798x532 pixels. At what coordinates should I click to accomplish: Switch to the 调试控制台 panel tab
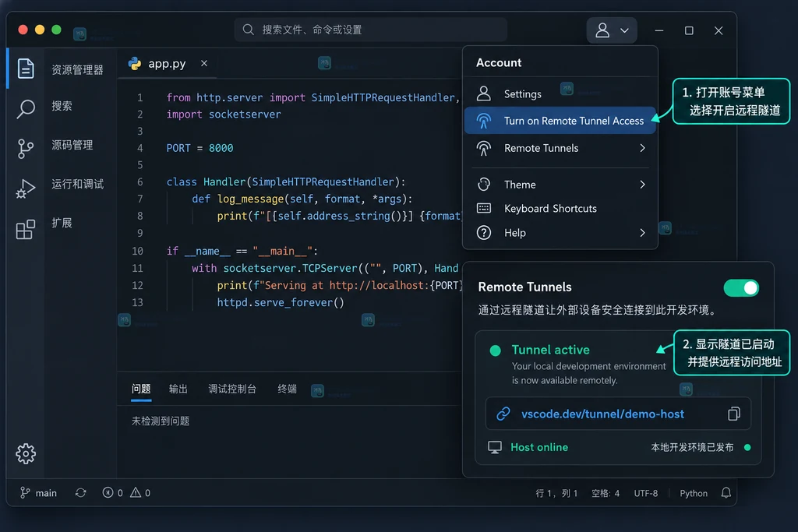(232, 389)
